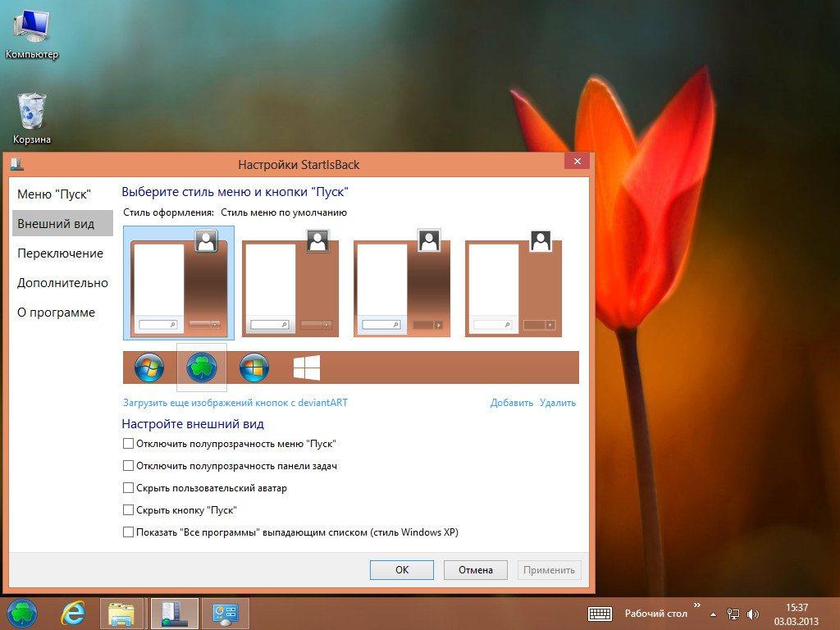Choose the fourth plain menu style thumbnail

(x=514, y=283)
